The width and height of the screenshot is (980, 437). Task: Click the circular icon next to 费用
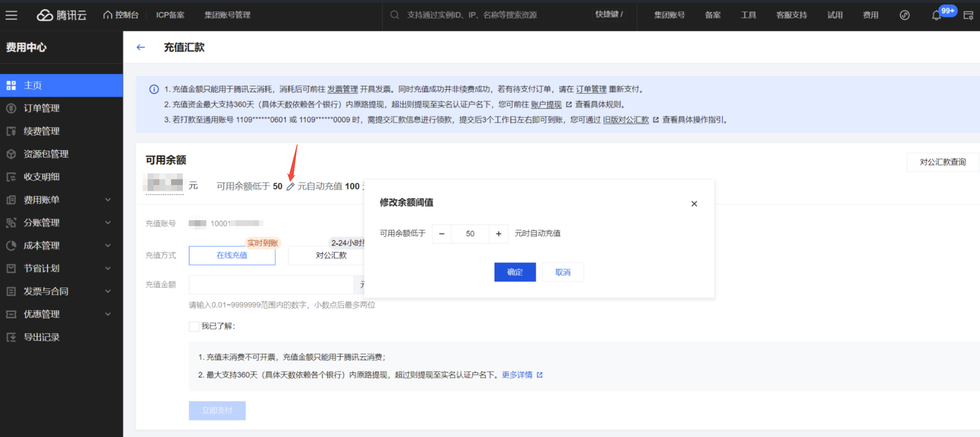pyautogui.click(x=904, y=15)
